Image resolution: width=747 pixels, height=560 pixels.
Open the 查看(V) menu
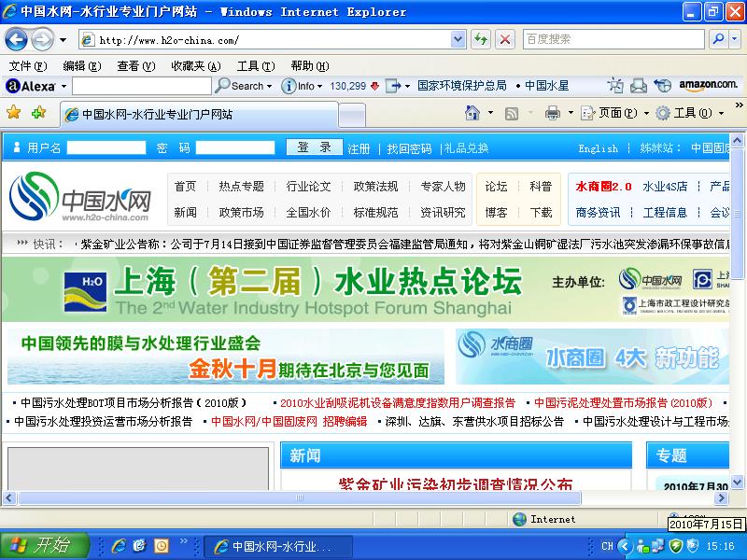pyautogui.click(x=136, y=65)
